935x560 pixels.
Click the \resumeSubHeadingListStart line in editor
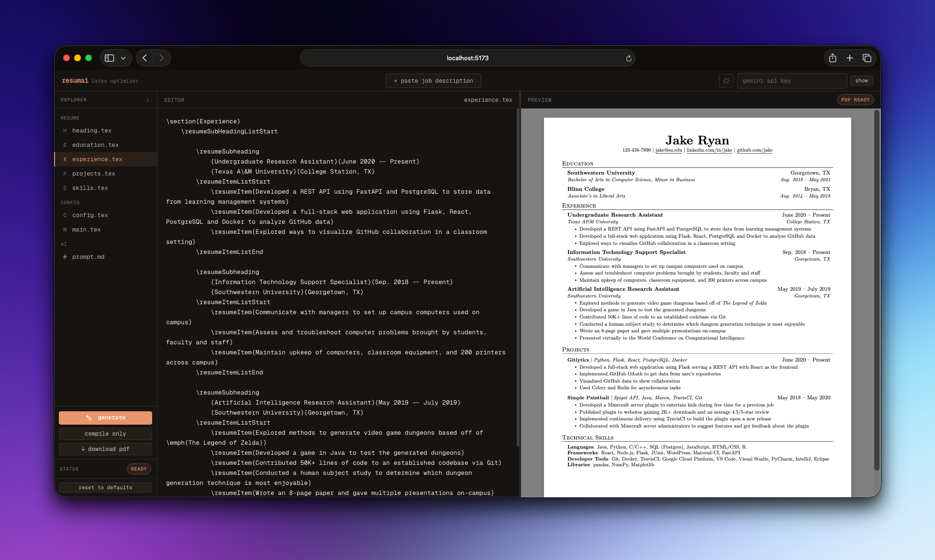point(229,132)
